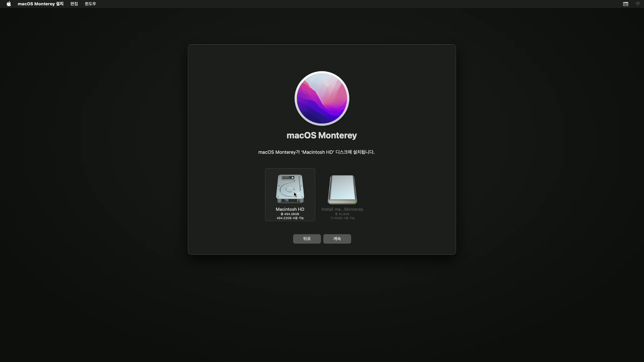Open the 편집 menu
This screenshot has height=362, width=644.
point(74,4)
